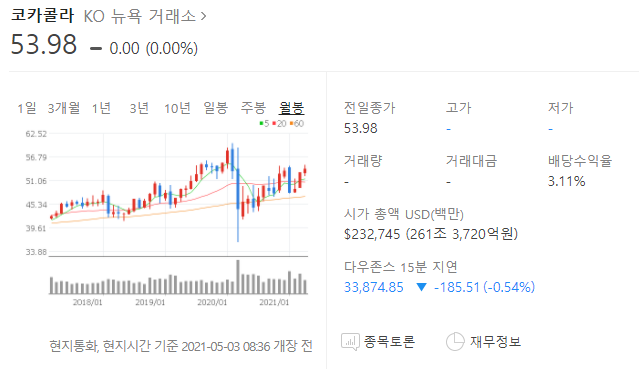Click the $232,745 market cap value
The height and width of the screenshot is (369, 642).
pyautogui.click(x=372, y=234)
